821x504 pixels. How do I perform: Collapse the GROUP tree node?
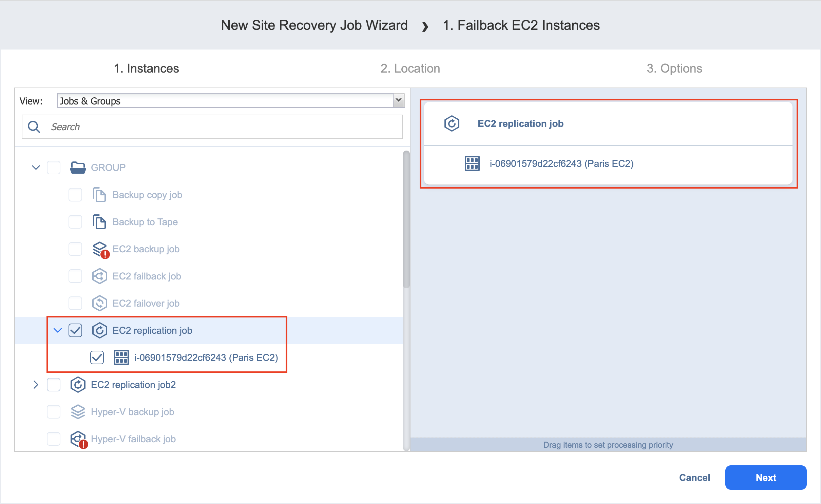point(36,168)
